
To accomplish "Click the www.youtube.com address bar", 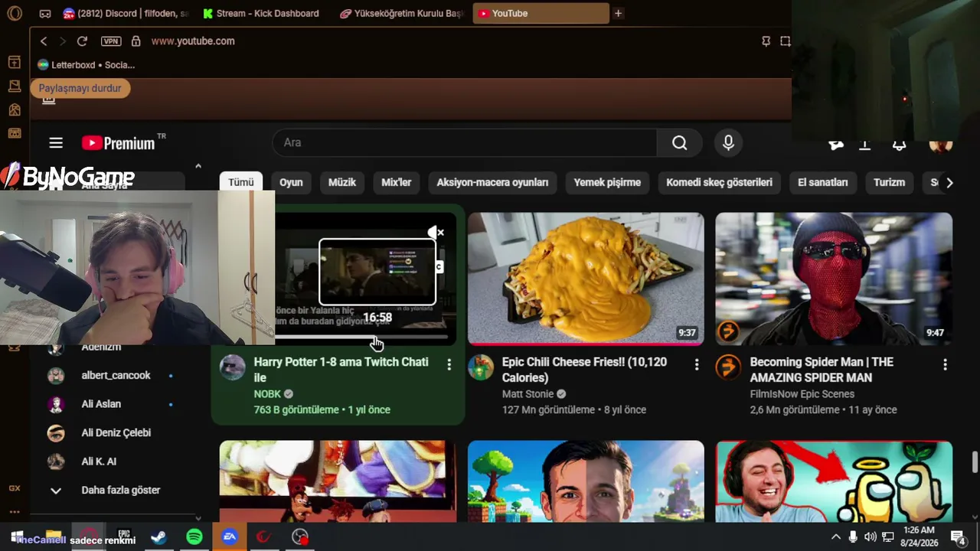I will tap(193, 41).
